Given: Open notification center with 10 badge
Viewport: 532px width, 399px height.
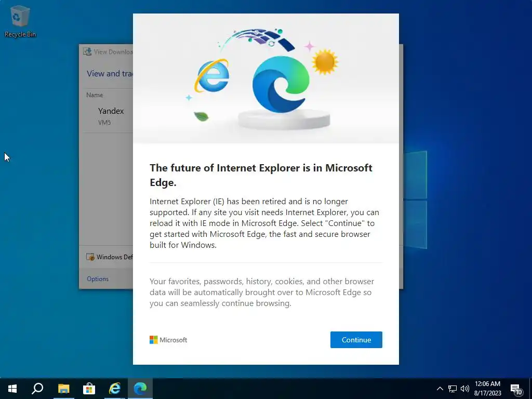Looking at the screenshot, I should point(516,389).
